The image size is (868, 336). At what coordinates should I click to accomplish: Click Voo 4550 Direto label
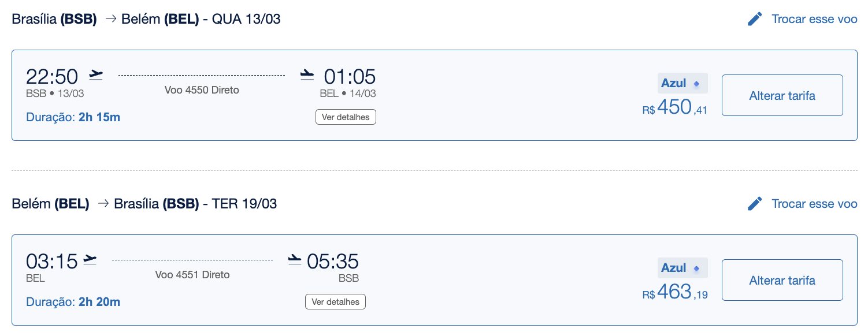202,90
